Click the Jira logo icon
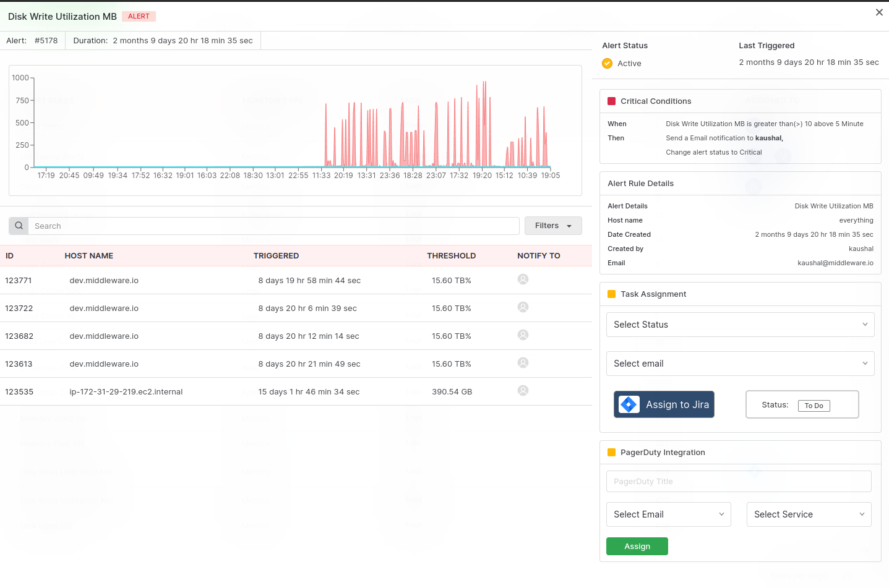Viewport: 889px width, 588px height. click(x=629, y=404)
